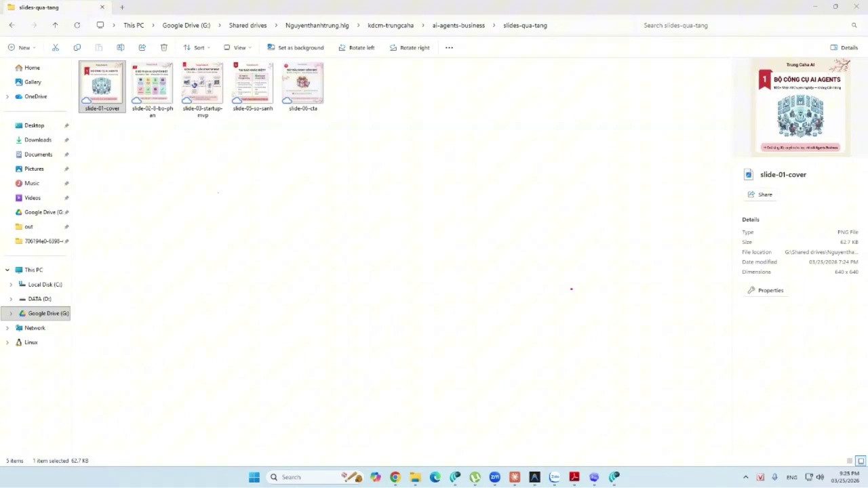
Task: Click kdcm-trungcaha breadcrumb
Action: [391, 25]
